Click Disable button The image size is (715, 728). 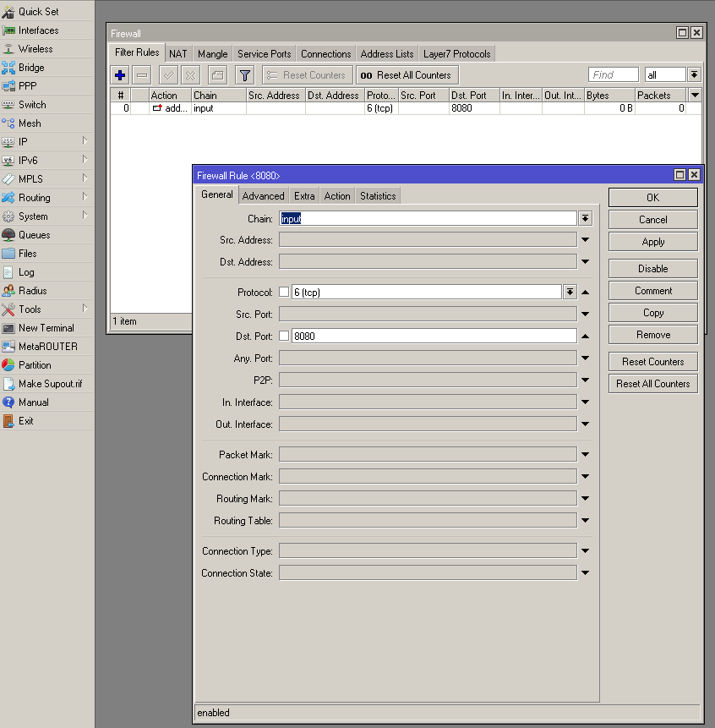tap(652, 268)
